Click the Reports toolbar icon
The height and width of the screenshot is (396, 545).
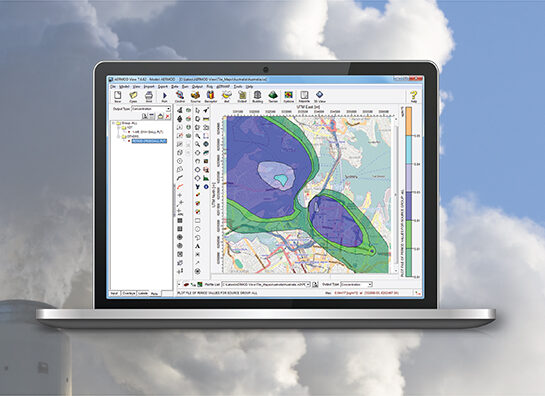[x=304, y=96]
